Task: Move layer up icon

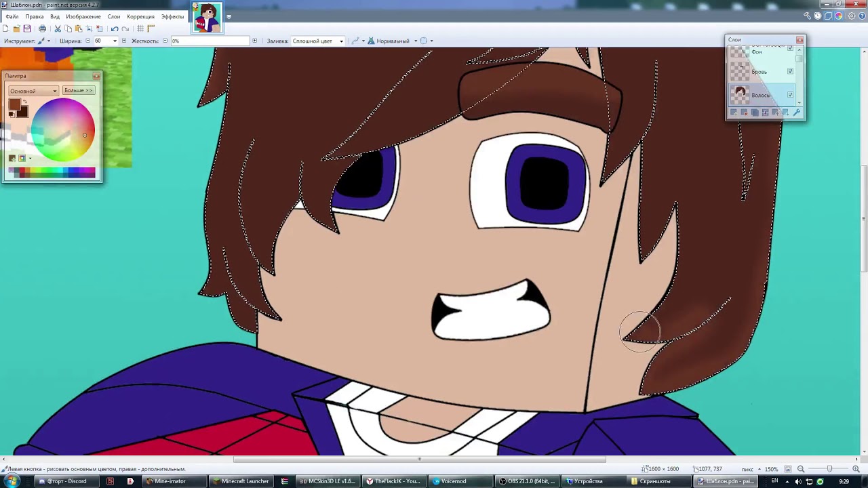Action: pyautogui.click(x=775, y=113)
